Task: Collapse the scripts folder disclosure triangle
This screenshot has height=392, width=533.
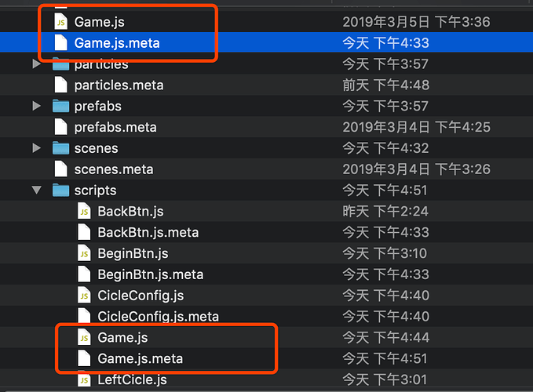Action: click(x=36, y=191)
